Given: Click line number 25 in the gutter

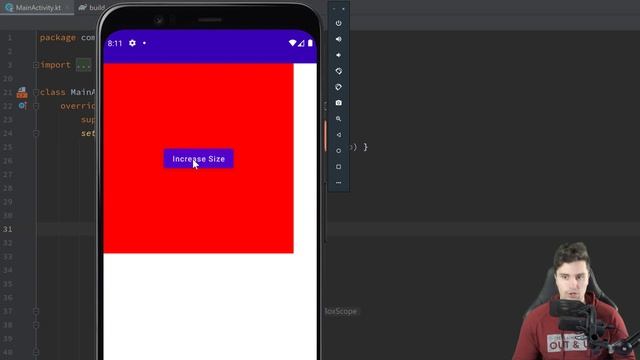Looking at the screenshot, I should [8, 147].
